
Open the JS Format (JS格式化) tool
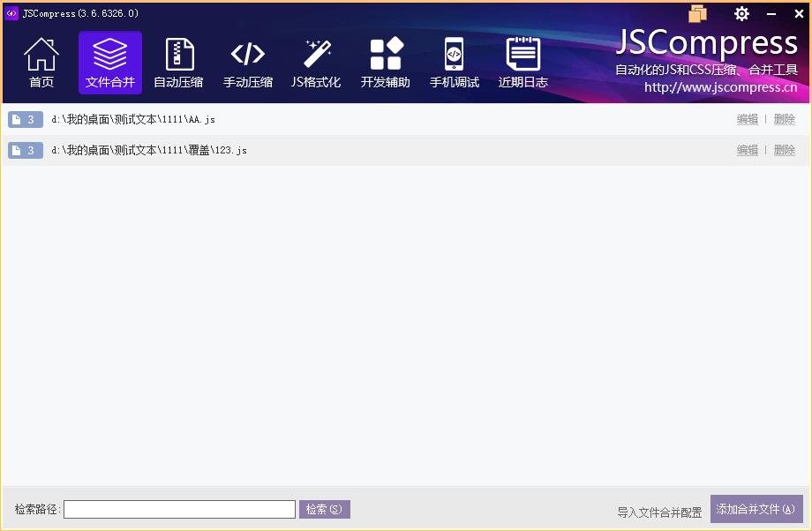pyautogui.click(x=316, y=63)
